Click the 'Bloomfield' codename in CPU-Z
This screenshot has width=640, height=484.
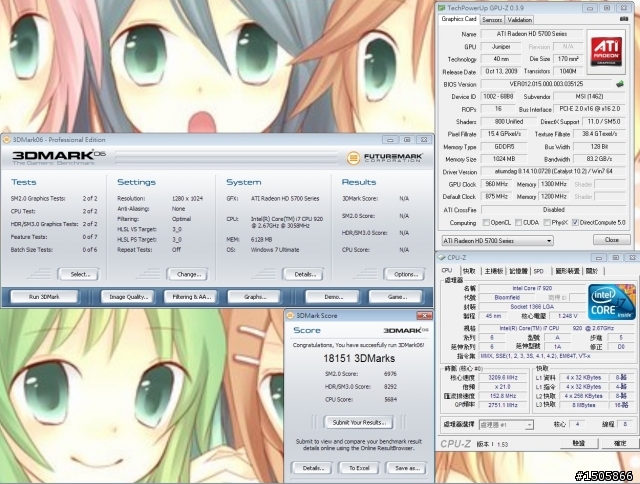(x=507, y=298)
